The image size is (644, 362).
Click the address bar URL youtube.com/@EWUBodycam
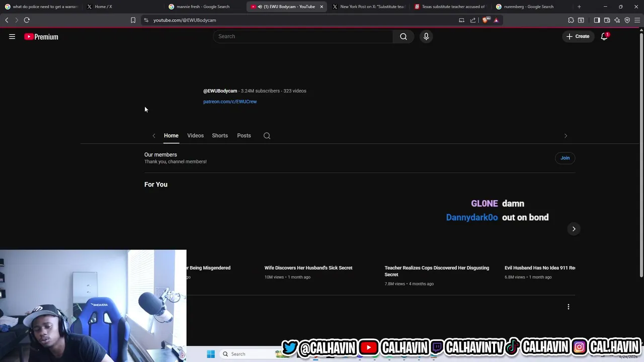click(185, 20)
